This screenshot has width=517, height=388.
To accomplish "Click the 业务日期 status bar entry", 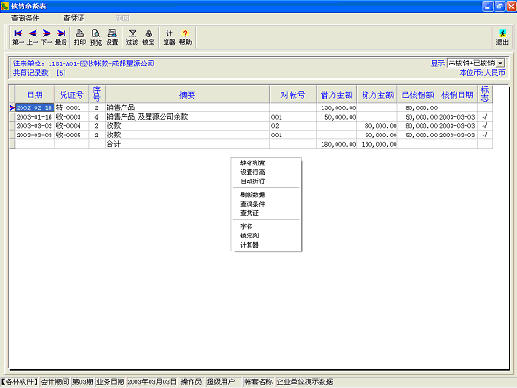I will click(x=110, y=382).
